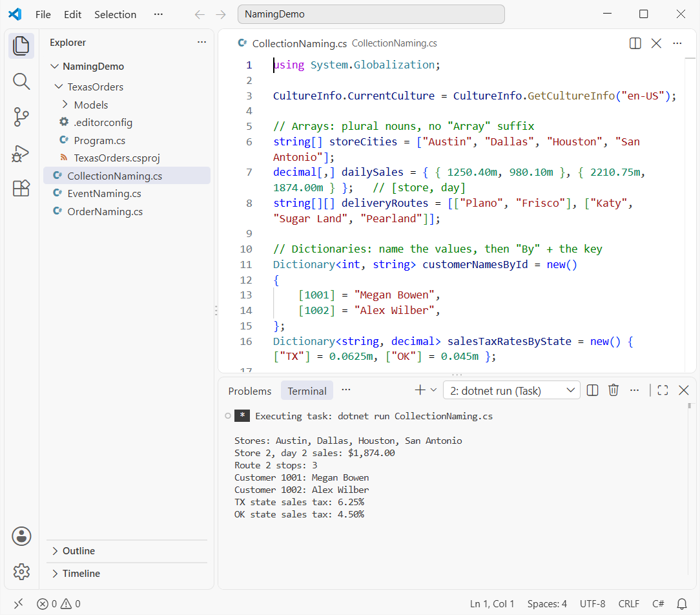
Task: Expand the Timeline section
Action: pos(127,573)
